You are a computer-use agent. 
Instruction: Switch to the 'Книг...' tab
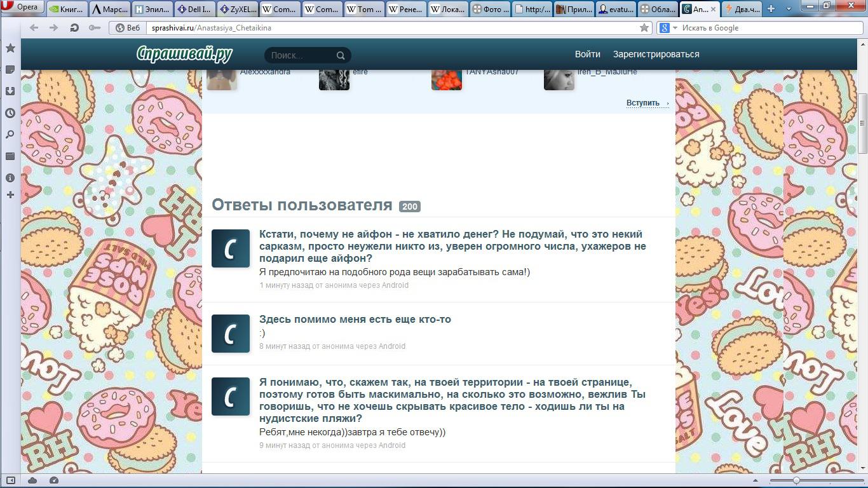[67, 10]
